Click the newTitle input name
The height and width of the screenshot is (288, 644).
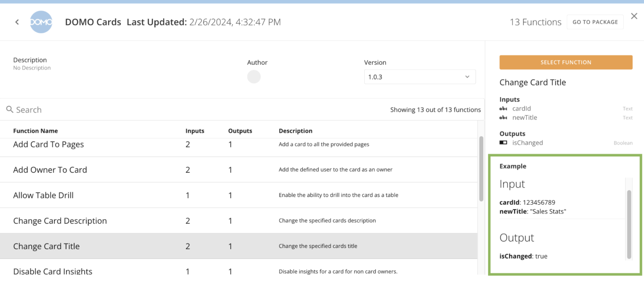point(525,118)
